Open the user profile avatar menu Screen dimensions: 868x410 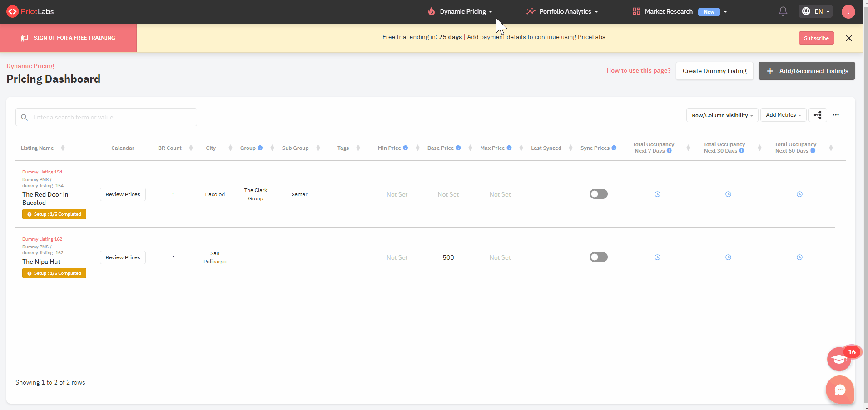(x=848, y=11)
